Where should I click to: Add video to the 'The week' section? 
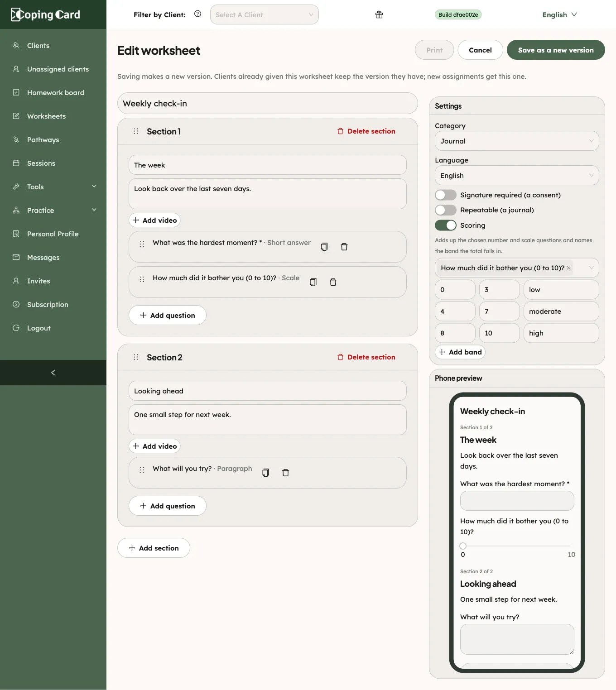[154, 220]
